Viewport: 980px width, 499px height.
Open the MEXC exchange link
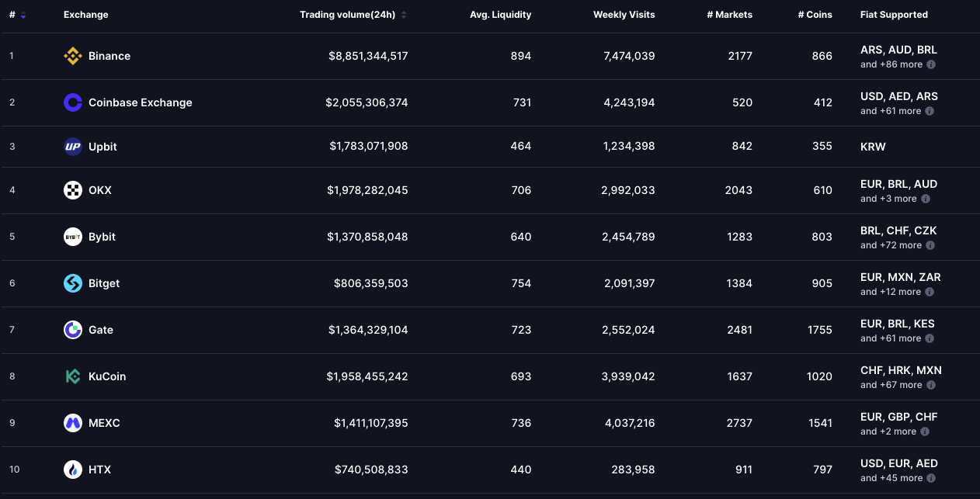coord(104,423)
